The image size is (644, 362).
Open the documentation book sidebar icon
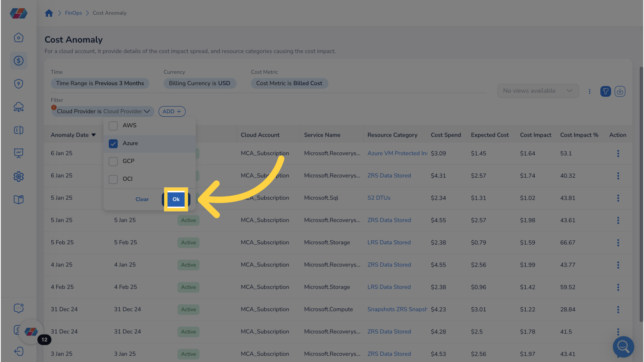(x=18, y=199)
